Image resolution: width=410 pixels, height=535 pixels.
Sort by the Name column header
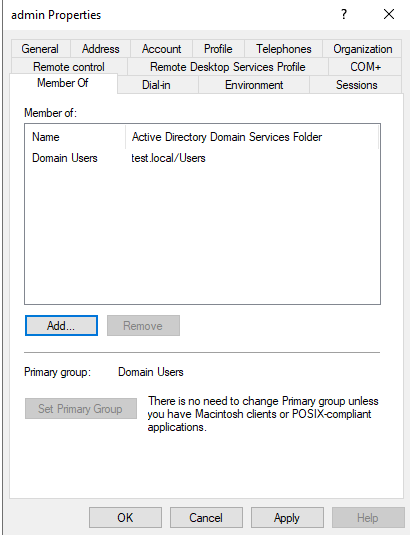pos(75,137)
